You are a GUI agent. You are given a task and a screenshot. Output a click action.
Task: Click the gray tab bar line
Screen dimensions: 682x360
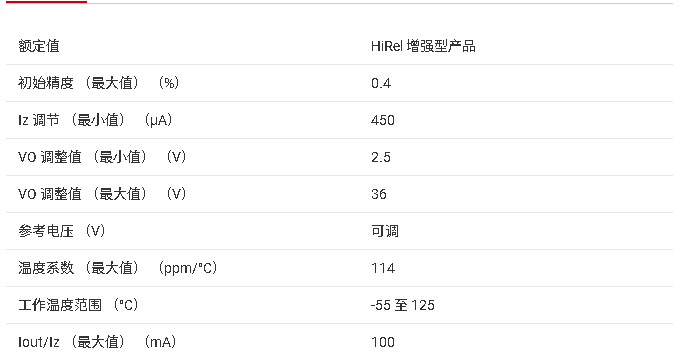click(x=380, y=3)
